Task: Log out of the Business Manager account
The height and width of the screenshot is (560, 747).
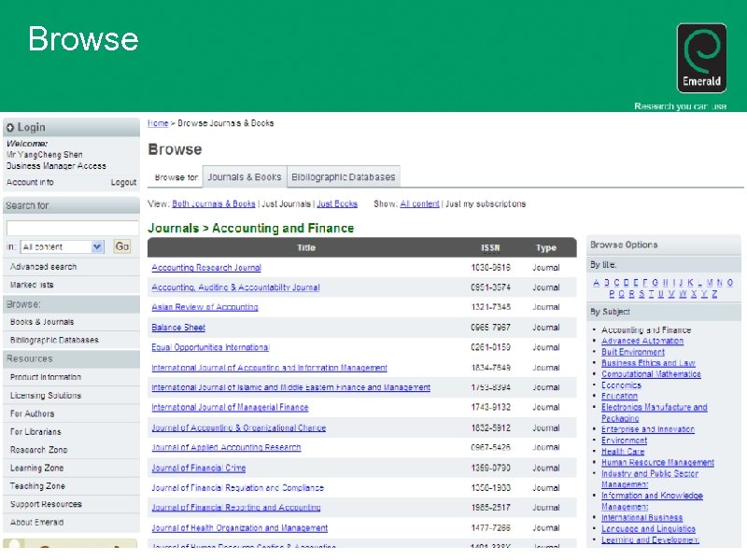Action: (x=123, y=182)
